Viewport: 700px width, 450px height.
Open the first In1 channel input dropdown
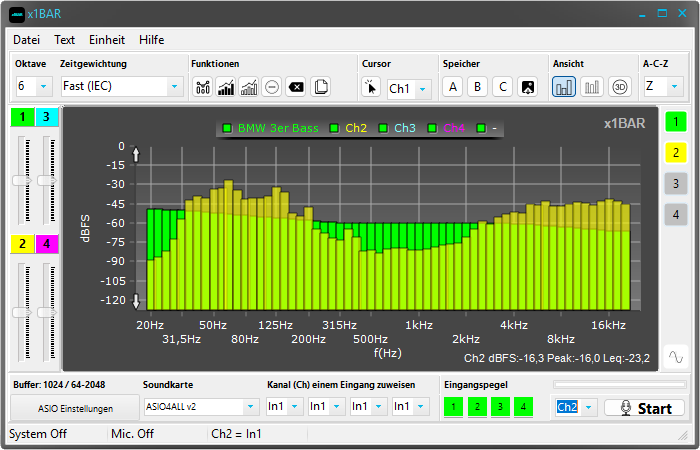[285, 407]
